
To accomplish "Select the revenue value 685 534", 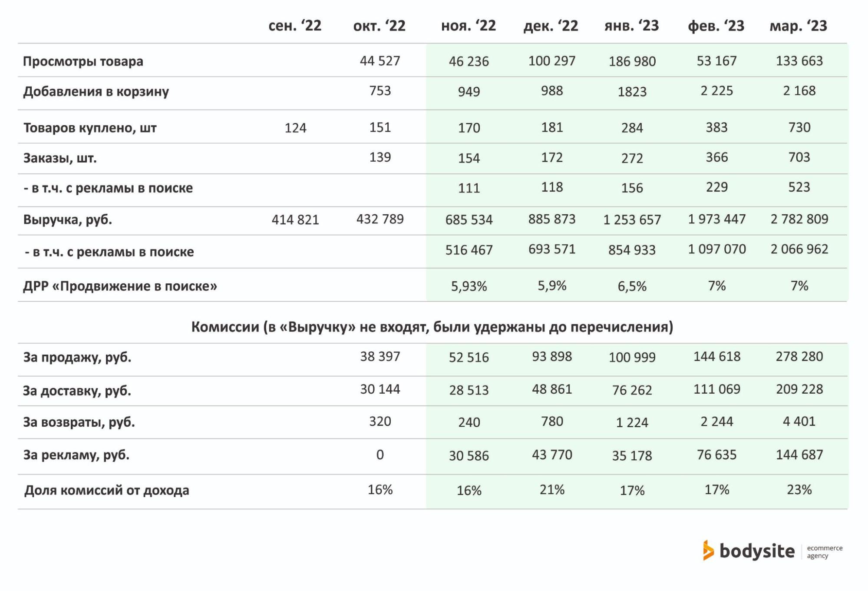I will (469, 220).
